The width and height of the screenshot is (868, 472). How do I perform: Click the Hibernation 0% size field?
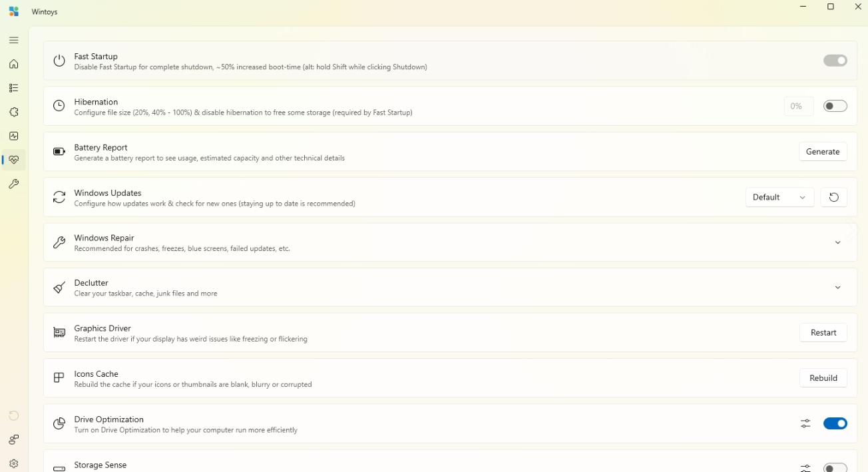797,106
